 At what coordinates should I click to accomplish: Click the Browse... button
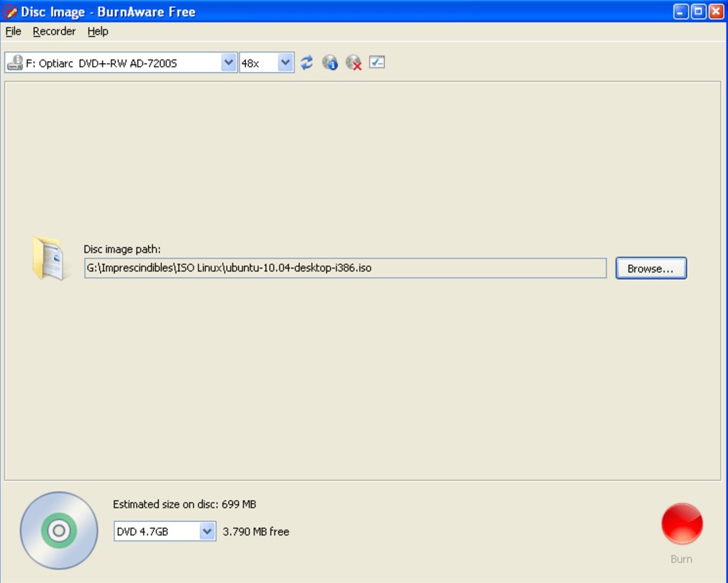(x=651, y=269)
